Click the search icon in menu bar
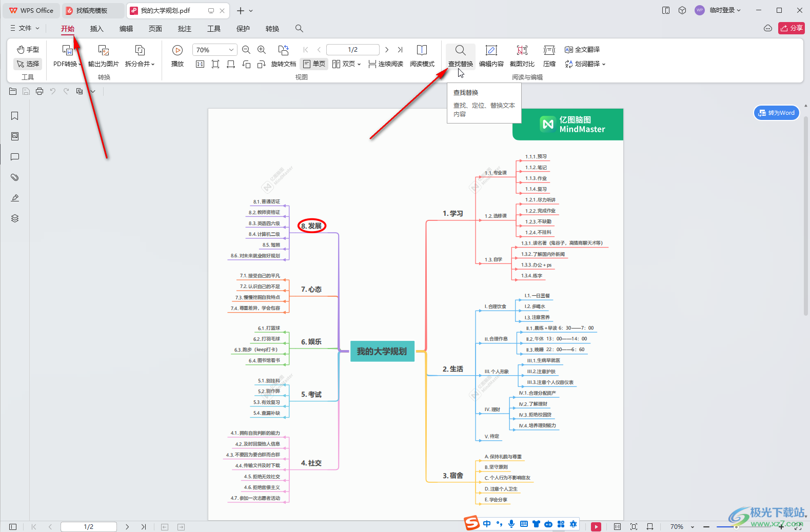810x532 pixels. point(299,29)
